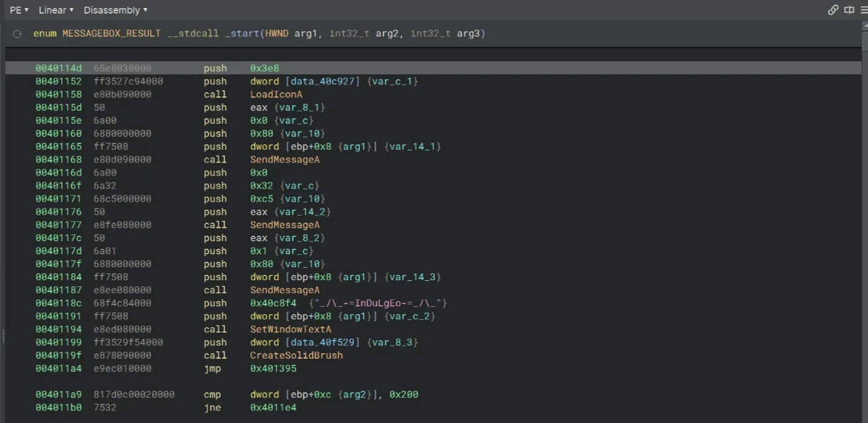868x423 pixels.
Task: Click the vertical scrollbar track
Action: coord(864,247)
